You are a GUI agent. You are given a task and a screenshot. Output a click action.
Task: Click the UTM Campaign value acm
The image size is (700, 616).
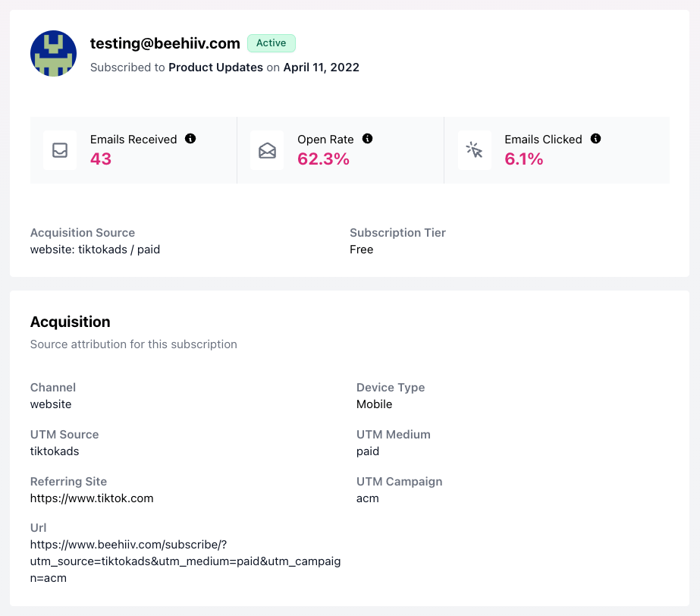pyautogui.click(x=367, y=498)
